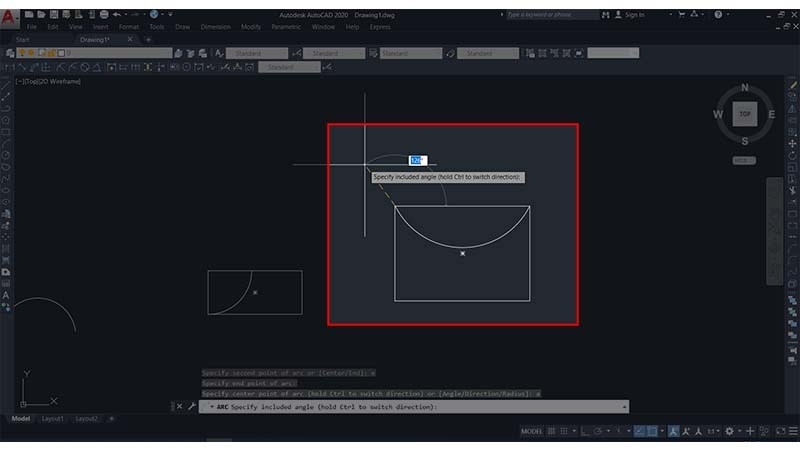Image resolution: width=800 pixels, height=450 pixels.
Task: Click the Autodesk App Store cart icon
Action: click(x=682, y=15)
